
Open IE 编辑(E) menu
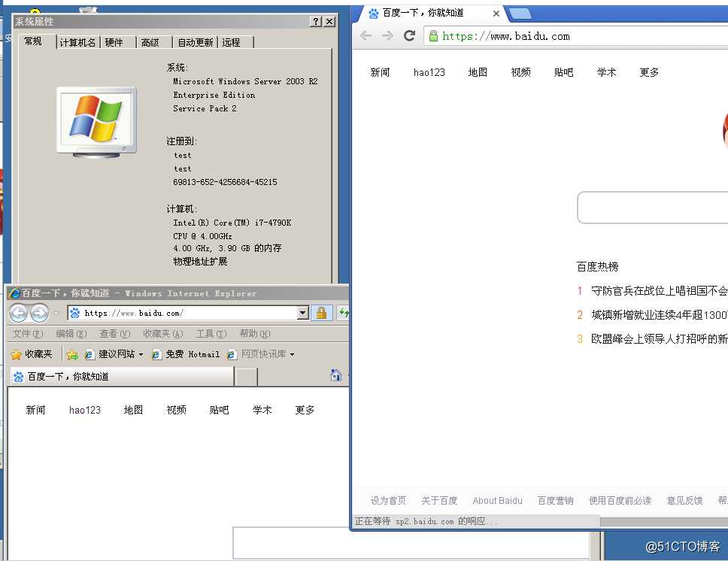[71, 333]
